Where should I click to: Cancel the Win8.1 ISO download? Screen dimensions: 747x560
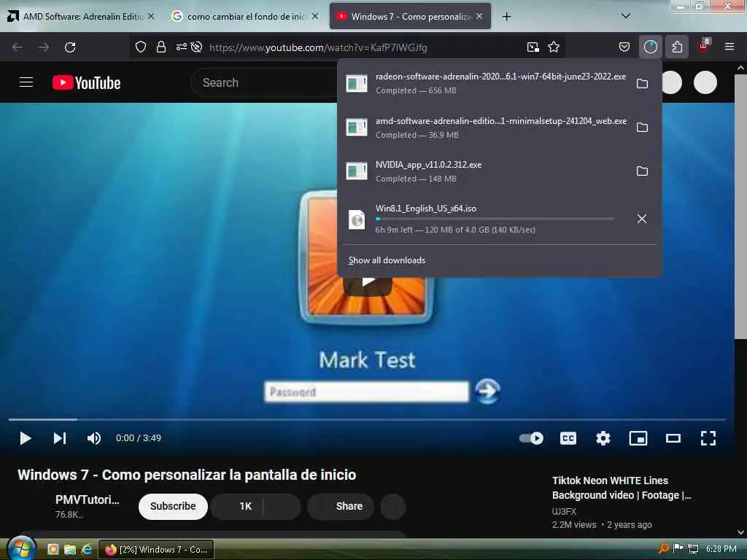[x=642, y=219]
